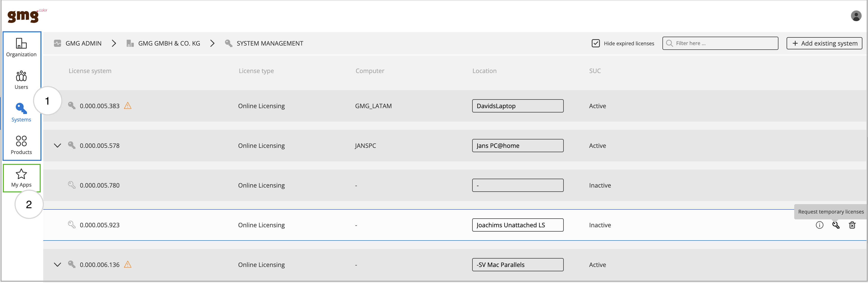Navigate to GMG GMBH & CO. KG breadcrumb

coord(169,43)
